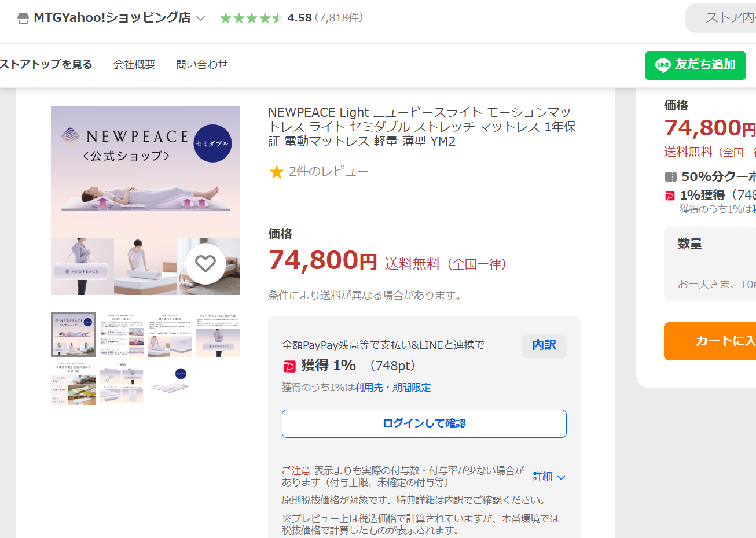Open 問い合わせ menu item
Screen dimensions: 756x538
(x=202, y=65)
